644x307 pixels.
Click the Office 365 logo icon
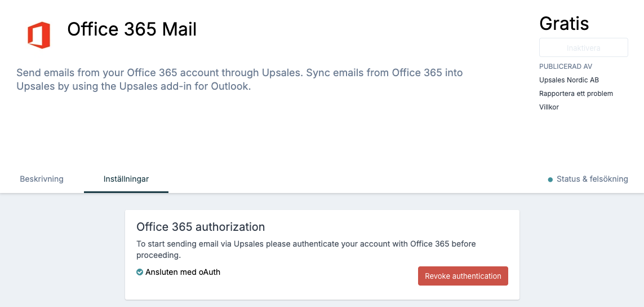click(39, 36)
